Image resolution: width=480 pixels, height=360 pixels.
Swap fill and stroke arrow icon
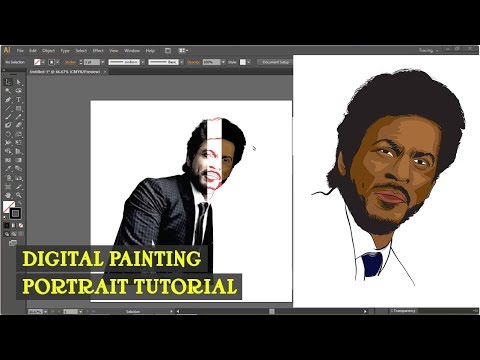[20, 203]
